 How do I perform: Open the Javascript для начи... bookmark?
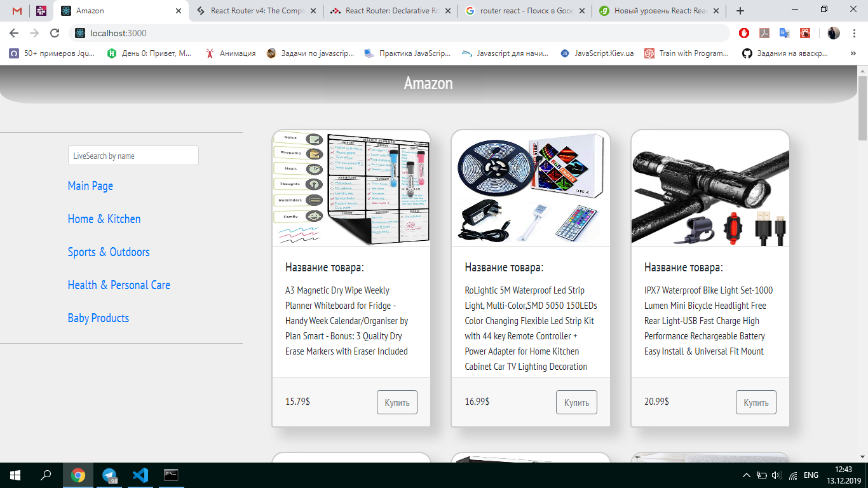point(505,53)
